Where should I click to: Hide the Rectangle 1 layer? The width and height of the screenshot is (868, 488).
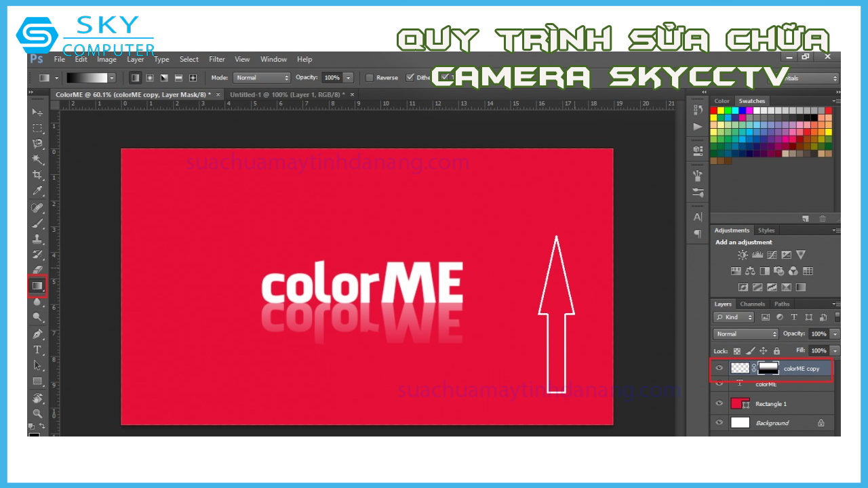pos(719,403)
